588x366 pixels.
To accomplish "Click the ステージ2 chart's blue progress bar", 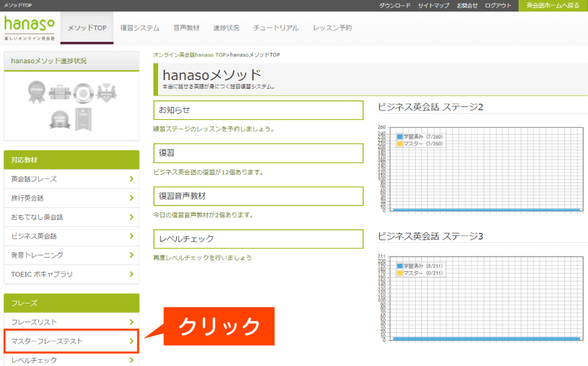I will (486, 210).
